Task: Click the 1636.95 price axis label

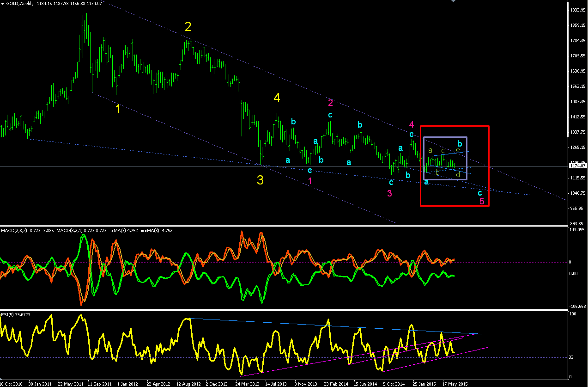Action: point(577,71)
